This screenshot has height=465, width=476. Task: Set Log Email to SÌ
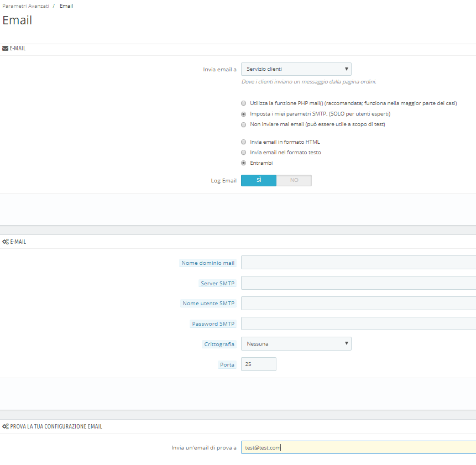click(259, 180)
